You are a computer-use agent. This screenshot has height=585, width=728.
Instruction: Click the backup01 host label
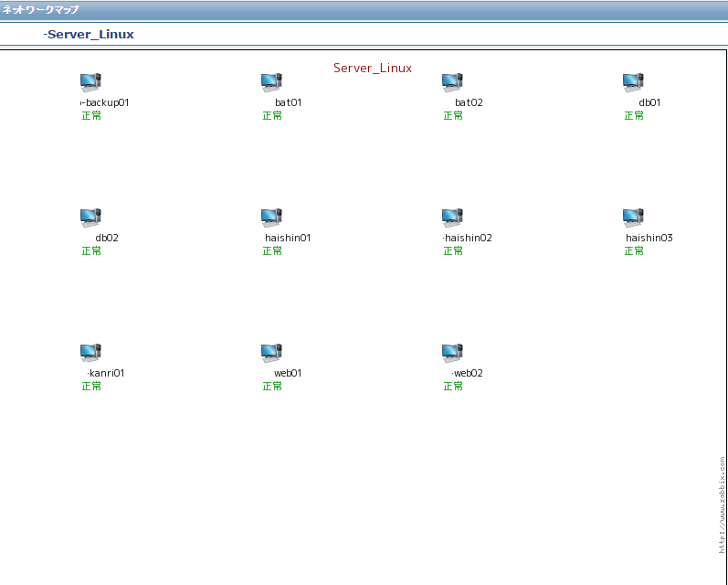tap(104, 102)
